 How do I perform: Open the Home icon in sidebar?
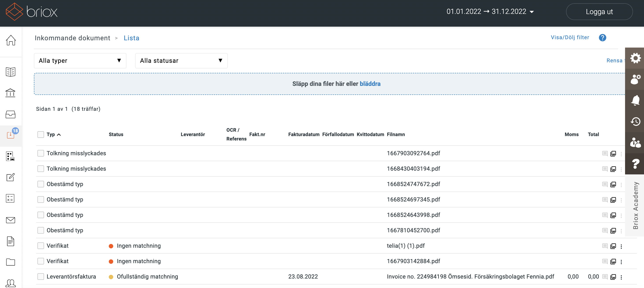[x=11, y=40]
